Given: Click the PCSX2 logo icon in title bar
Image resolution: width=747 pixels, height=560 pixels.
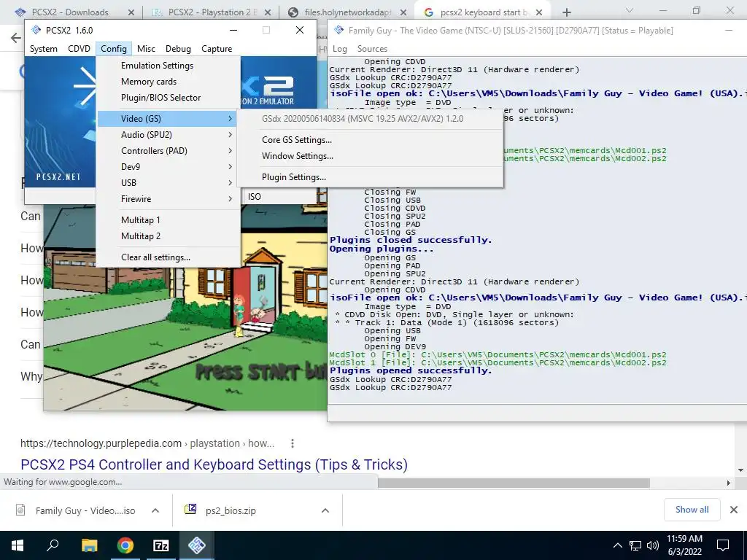Looking at the screenshot, I should tap(36, 30).
